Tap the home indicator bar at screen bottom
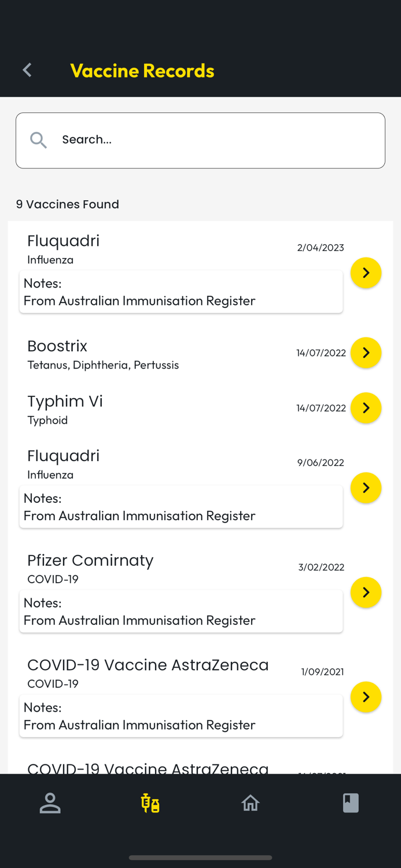Image resolution: width=401 pixels, height=868 pixels. click(200, 858)
